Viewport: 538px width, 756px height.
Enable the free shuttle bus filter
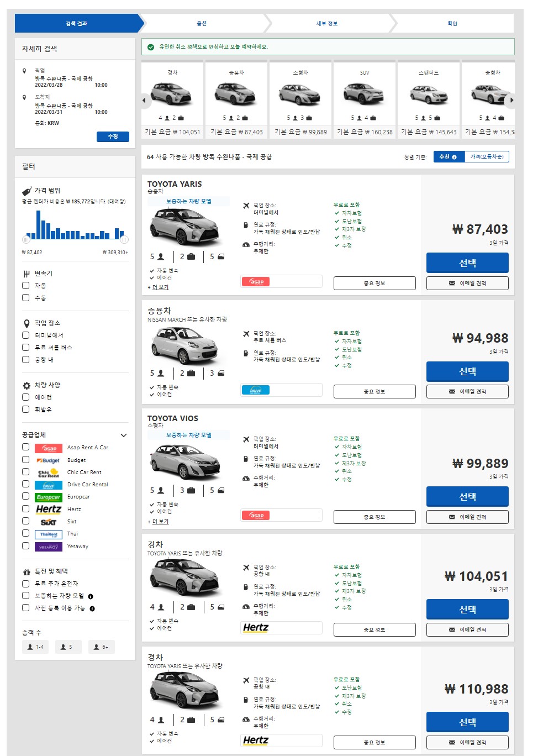click(x=25, y=348)
